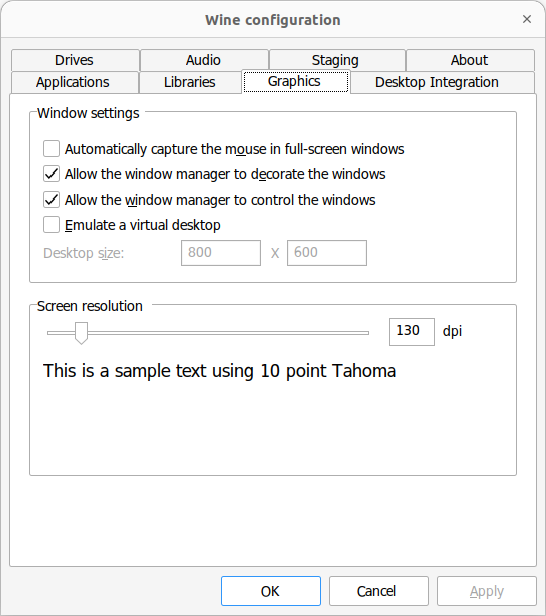Click the Cancel button
Image resolution: width=546 pixels, height=616 pixels.
point(379,591)
